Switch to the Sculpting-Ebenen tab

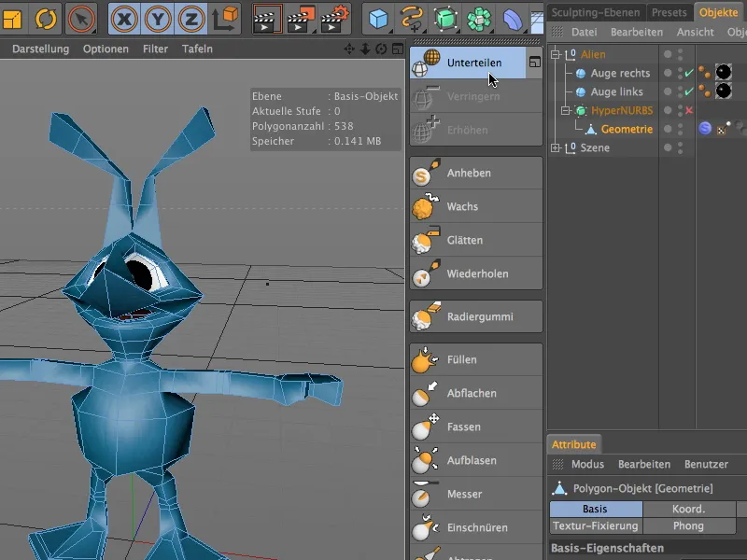(596, 12)
